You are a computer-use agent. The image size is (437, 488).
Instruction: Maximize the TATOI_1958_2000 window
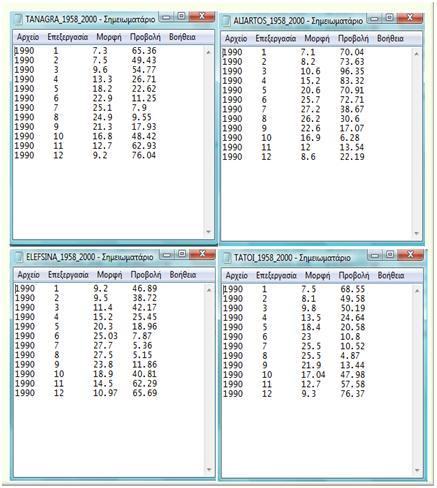(390, 255)
